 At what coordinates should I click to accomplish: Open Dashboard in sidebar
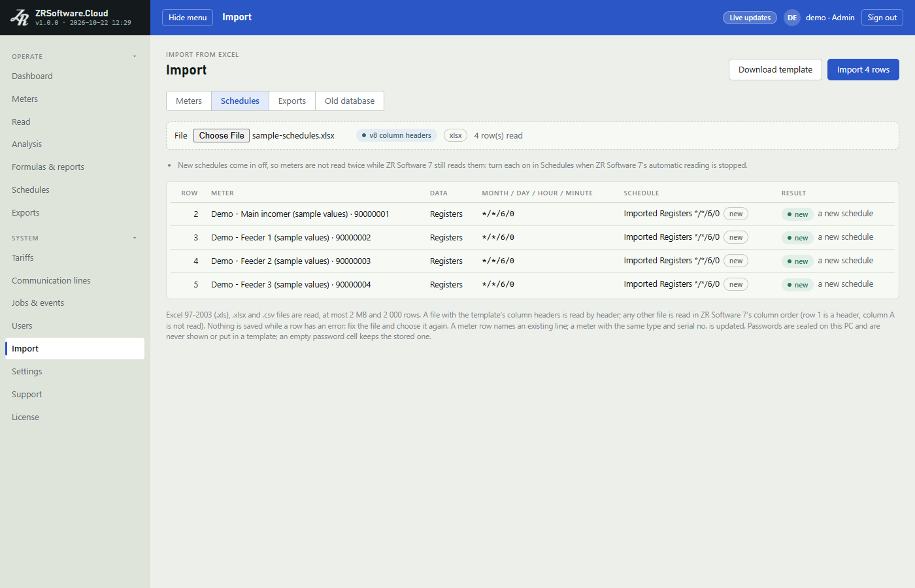point(75,76)
